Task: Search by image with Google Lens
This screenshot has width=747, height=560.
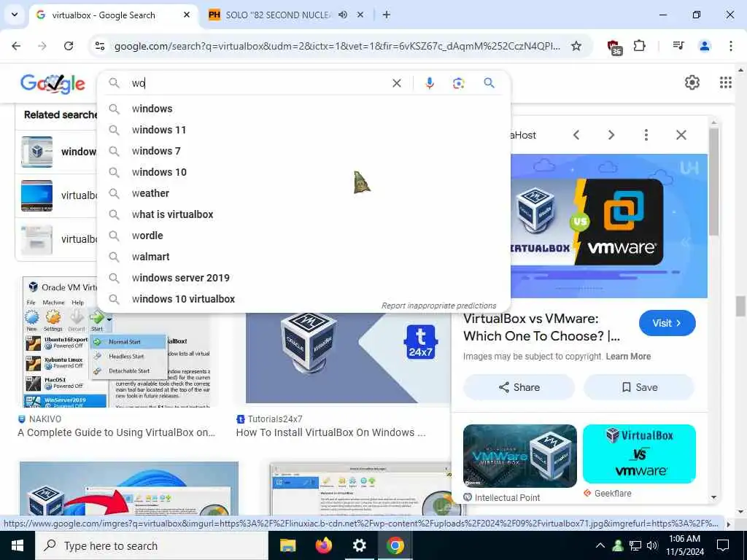Action: [458, 83]
